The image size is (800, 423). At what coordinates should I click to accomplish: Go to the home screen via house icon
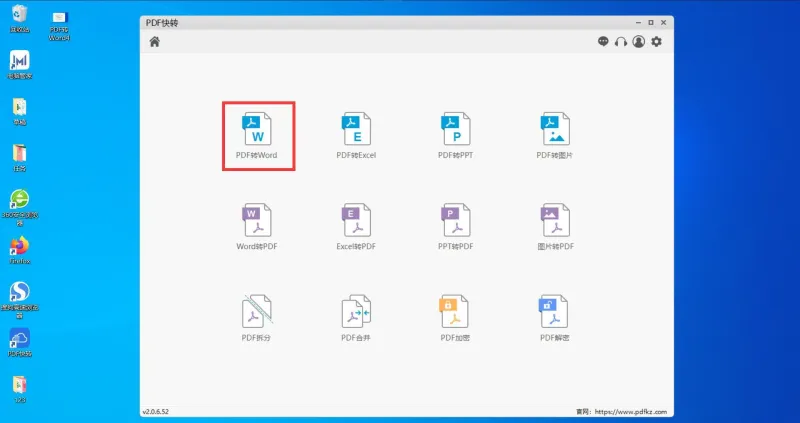pos(155,42)
